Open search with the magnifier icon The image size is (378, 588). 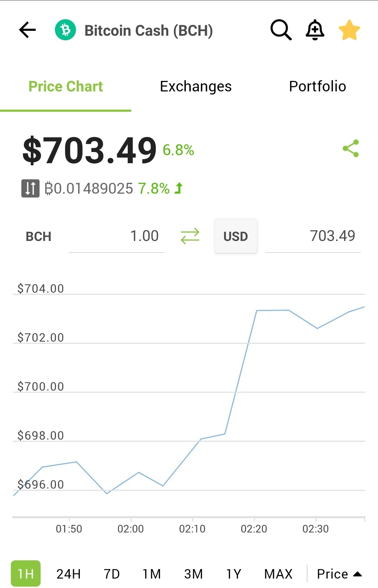281,30
